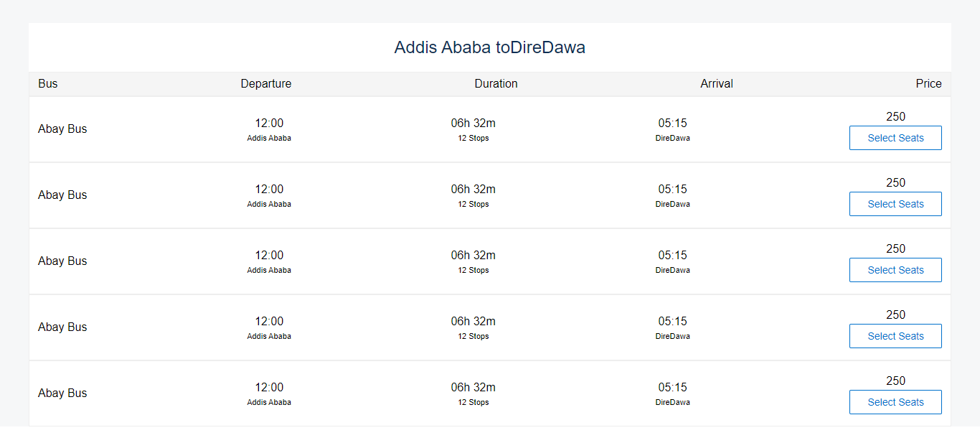Click the 12:00 departure time in second row
Screen dimensions: 980x443
(x=269, y=190)
